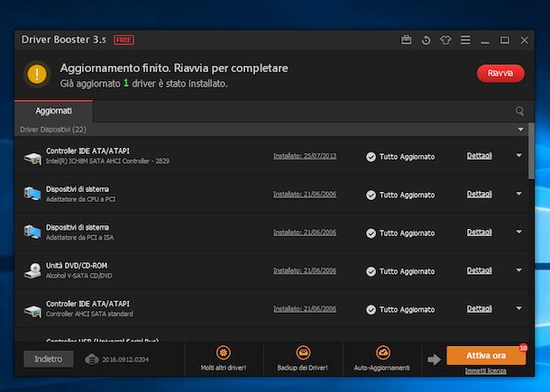Click the Auto-Aggiornamenti label

381,368
